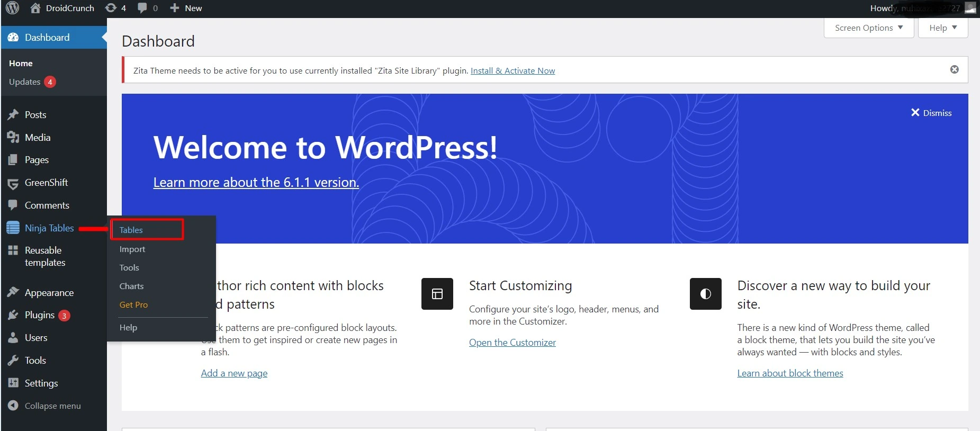
Task: Click the Appearance paintbrush icon
Action: coord(13,293)
